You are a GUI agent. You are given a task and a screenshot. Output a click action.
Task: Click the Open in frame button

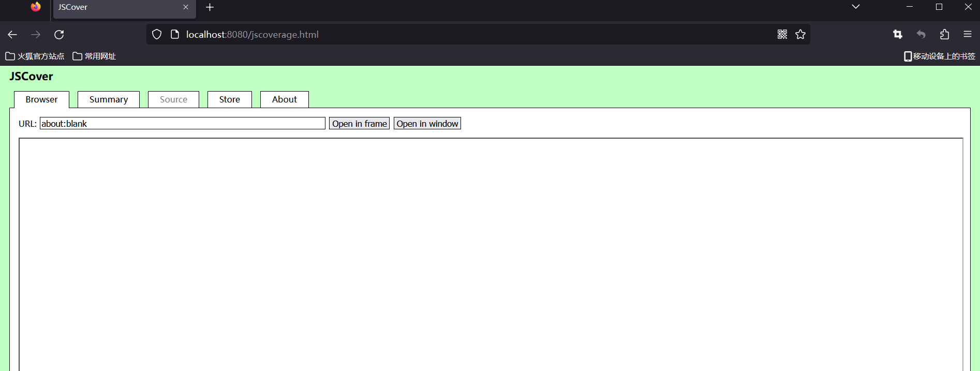(360, 123)
